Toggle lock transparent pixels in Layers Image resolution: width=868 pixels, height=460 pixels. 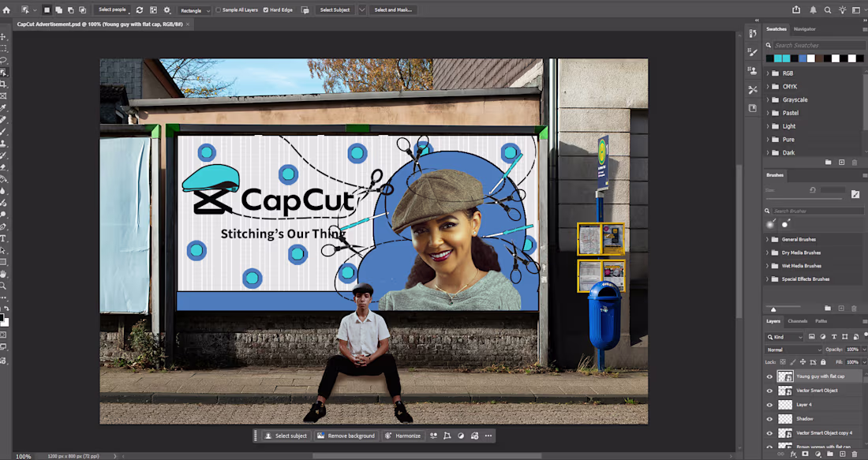click(x=783, y=362)
